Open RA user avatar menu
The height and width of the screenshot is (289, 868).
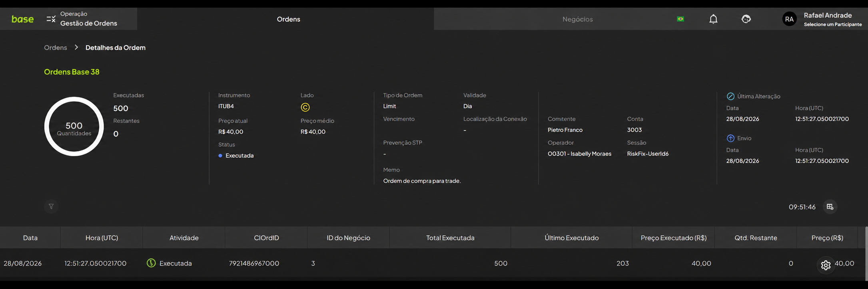point(789,19)
